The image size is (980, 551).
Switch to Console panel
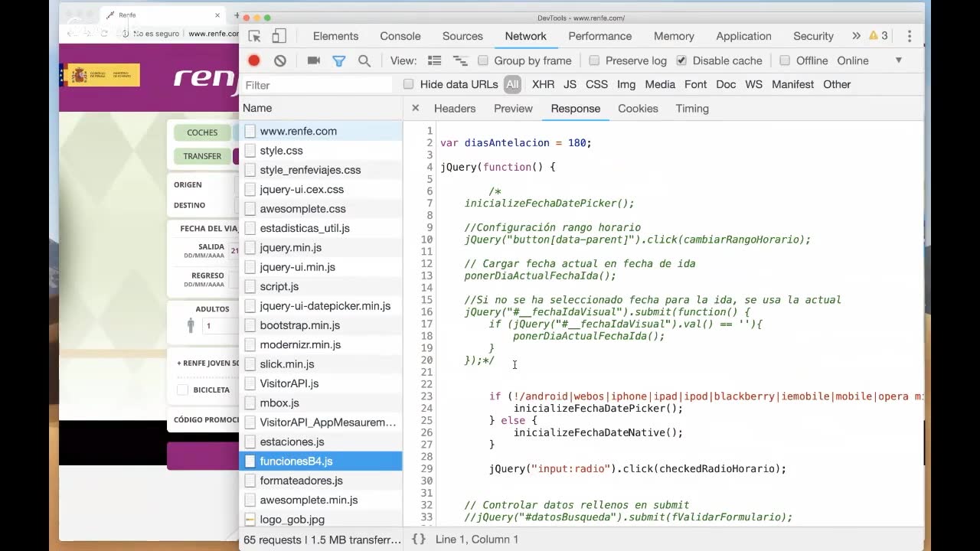tap(400, 36)
